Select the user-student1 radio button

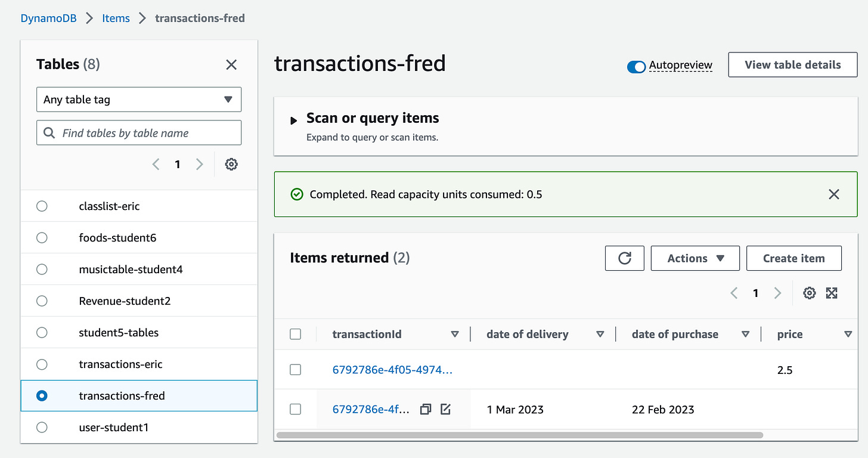coord(42,427)
